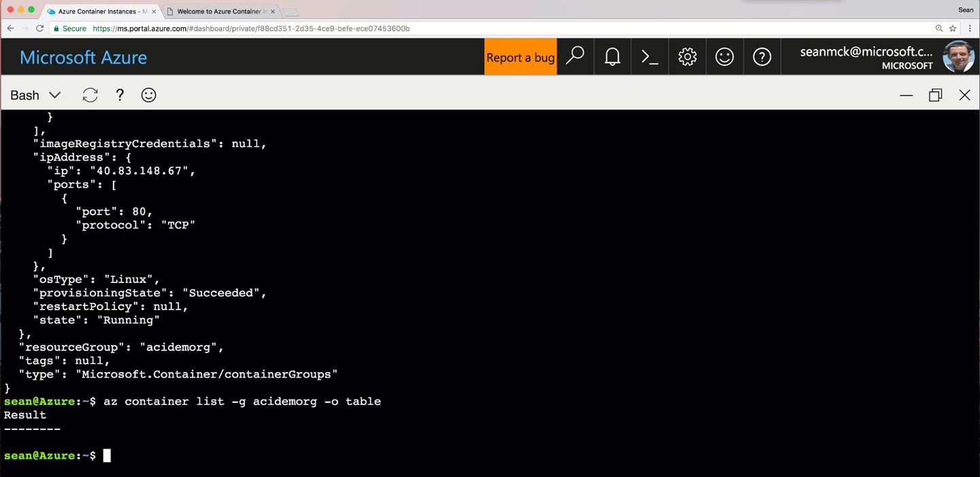The image size is (980, 477).
Task: Restart Cloud Shell with the refresh icon
Action: 90,95
